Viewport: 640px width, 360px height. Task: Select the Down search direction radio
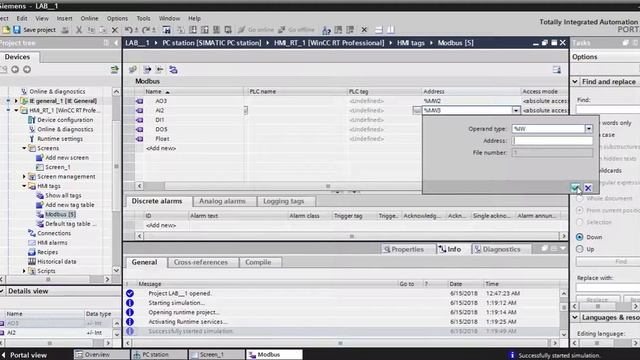tap(580, 237)
